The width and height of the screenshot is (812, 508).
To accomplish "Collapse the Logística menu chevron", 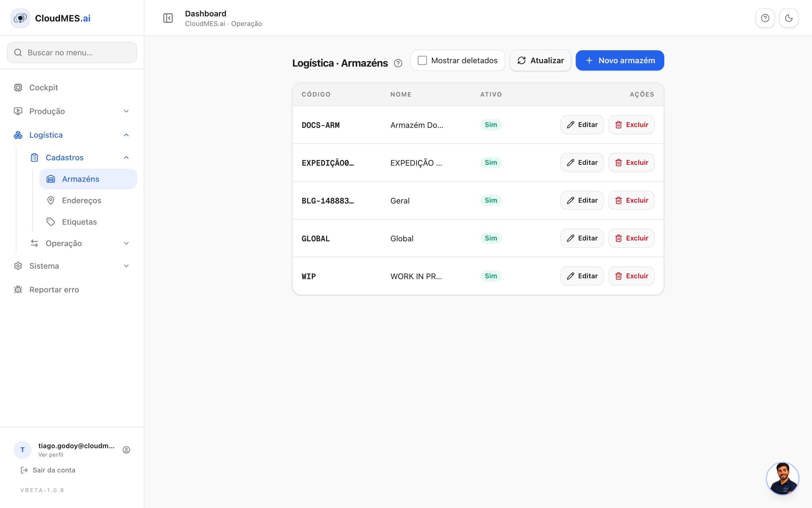I will (x=126, y=135).
